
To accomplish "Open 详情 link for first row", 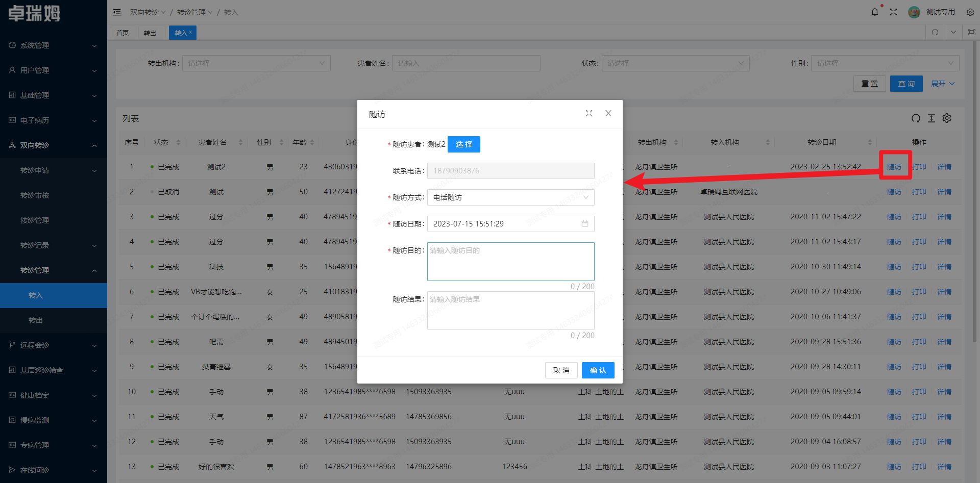I will [x=944, y=167].
